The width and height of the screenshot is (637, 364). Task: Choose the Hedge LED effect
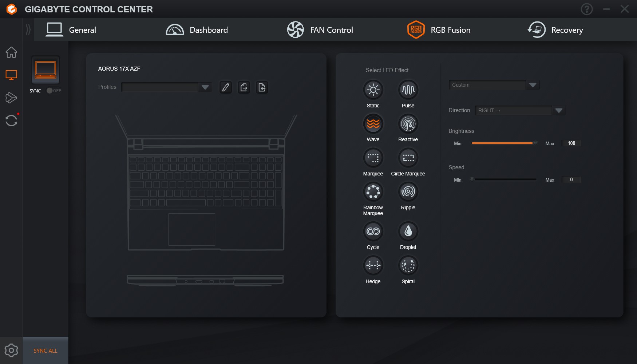point(373,265)
